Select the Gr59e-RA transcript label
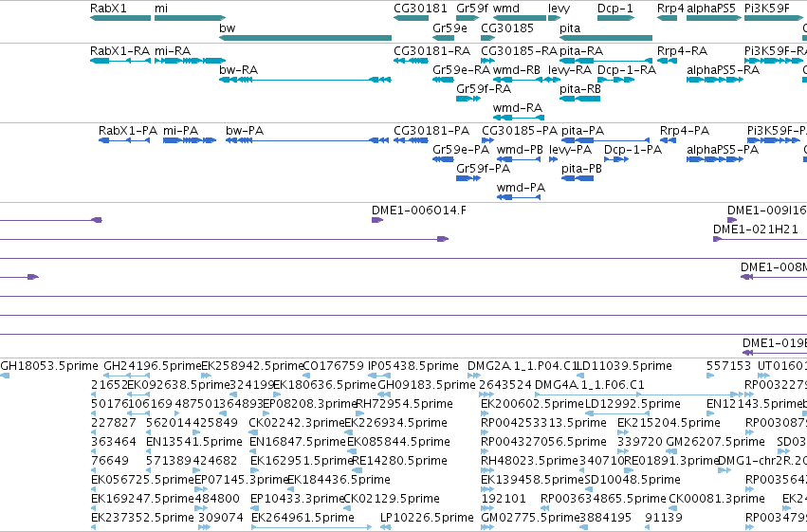The height and width of the screenshot is (532, 807). (x=461, y=69)
